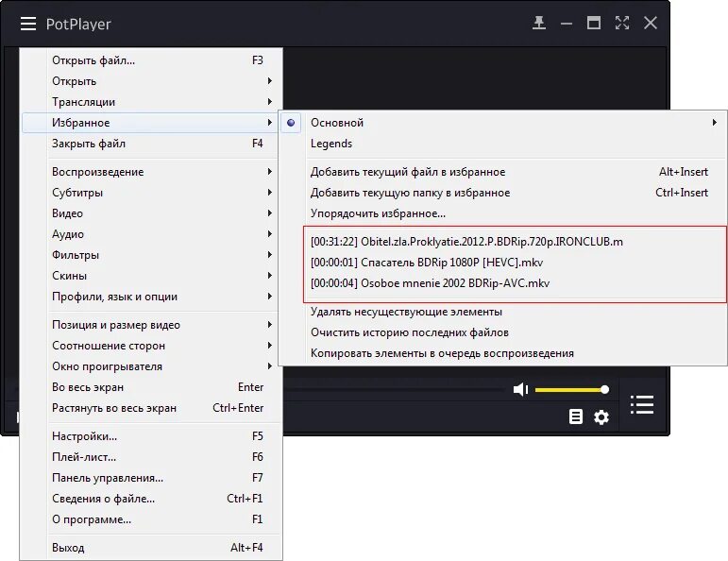Open settings via the gear icon
The image size is (728, 561).
[601, 417]
